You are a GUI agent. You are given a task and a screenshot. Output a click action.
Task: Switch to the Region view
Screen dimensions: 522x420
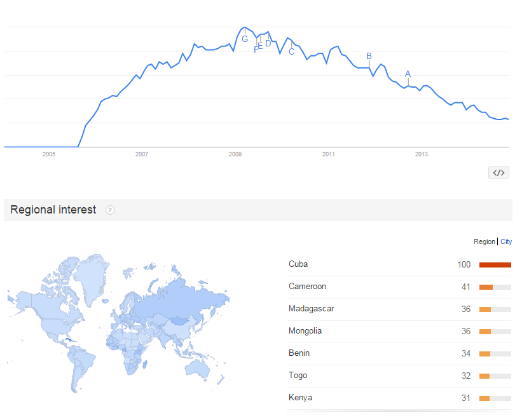point(484,241)
